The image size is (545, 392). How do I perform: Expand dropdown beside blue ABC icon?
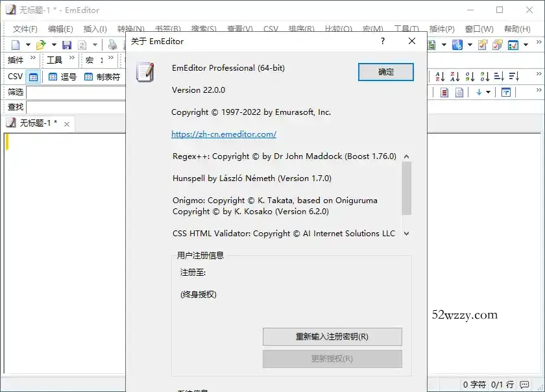470,45
